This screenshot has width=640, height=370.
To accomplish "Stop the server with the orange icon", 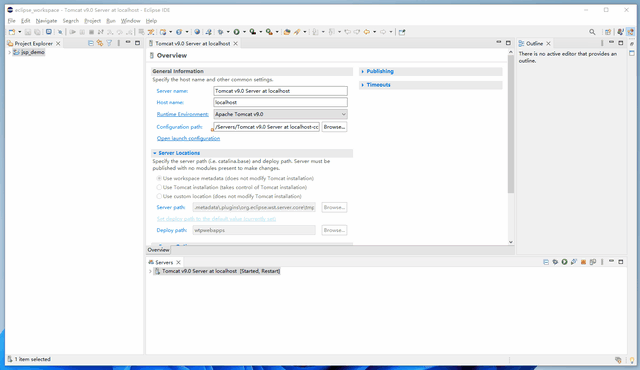I will [583, 262].
